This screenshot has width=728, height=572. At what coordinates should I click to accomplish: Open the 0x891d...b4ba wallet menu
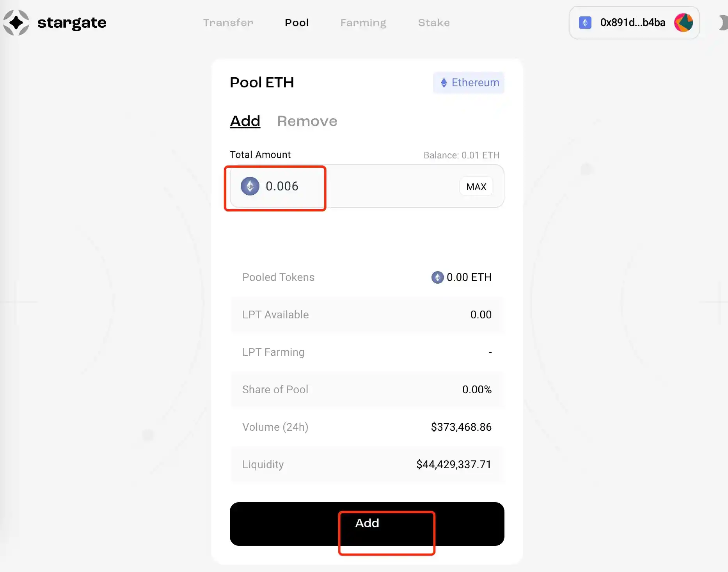(632, 23)
